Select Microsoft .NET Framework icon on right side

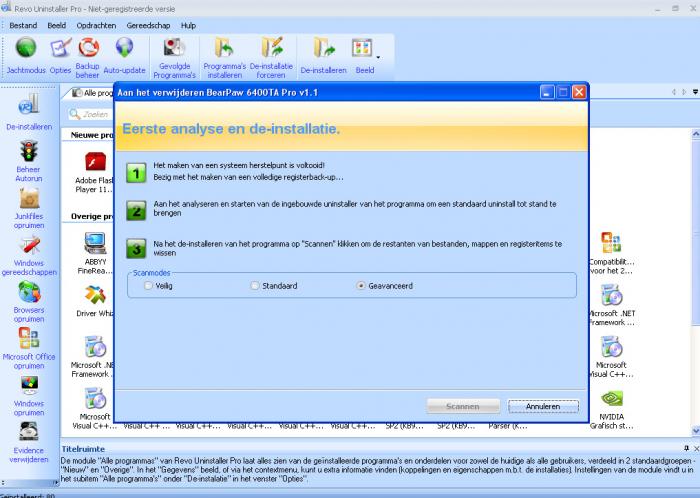[612, 295]
